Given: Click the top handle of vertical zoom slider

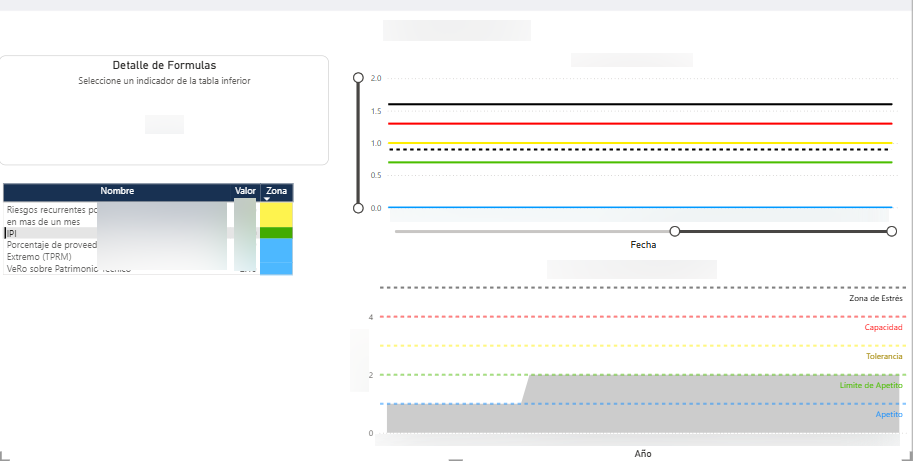Looking at the screenshot, I should click(358, 78).
